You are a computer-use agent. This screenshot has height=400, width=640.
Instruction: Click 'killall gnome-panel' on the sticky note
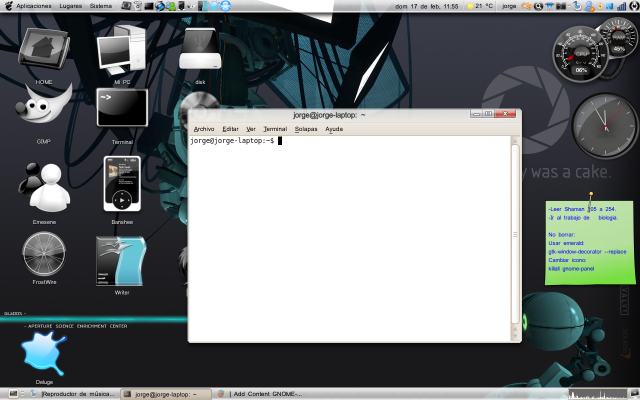pos(571,269)
